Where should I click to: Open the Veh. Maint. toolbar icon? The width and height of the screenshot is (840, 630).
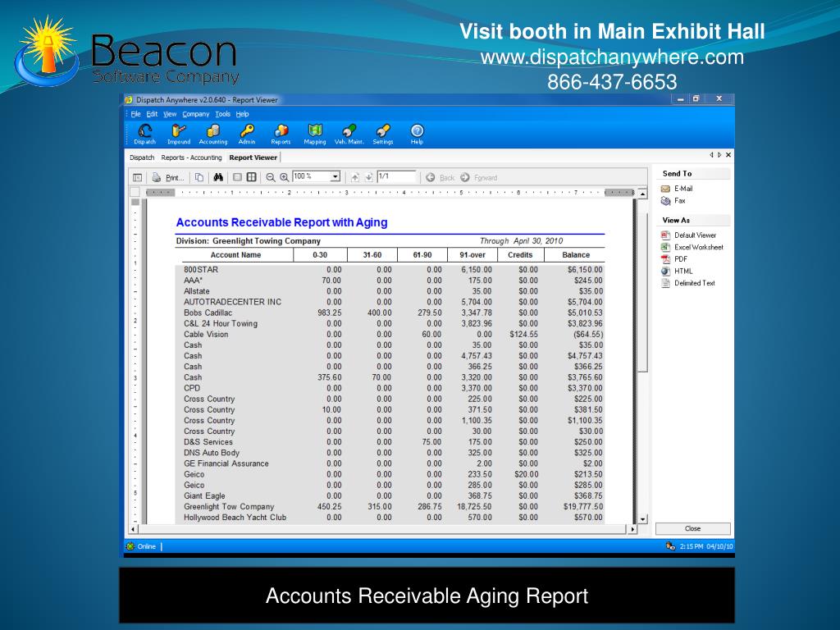[x=349, y=134]
